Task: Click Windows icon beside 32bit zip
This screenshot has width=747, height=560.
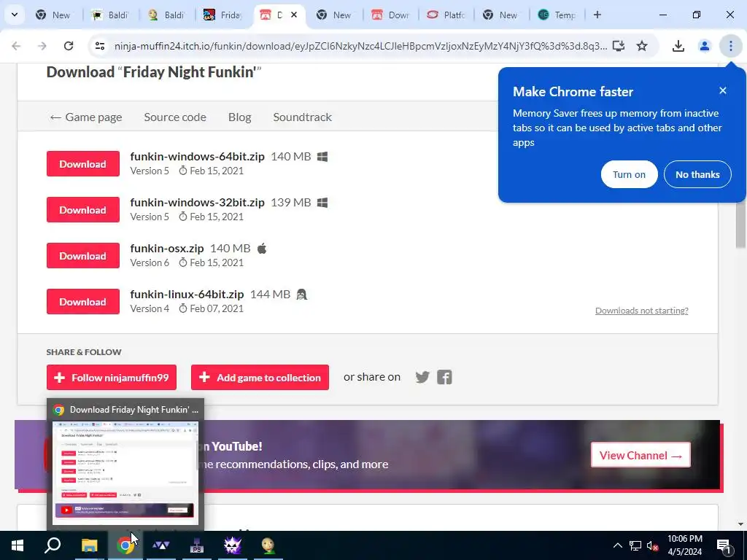Action: click(x=322, y=203)
